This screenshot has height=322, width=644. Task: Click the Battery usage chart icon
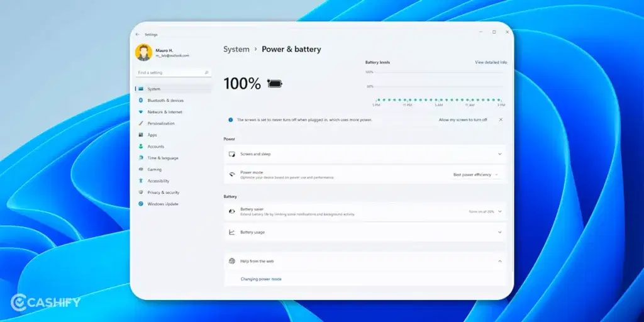(232, 232)
